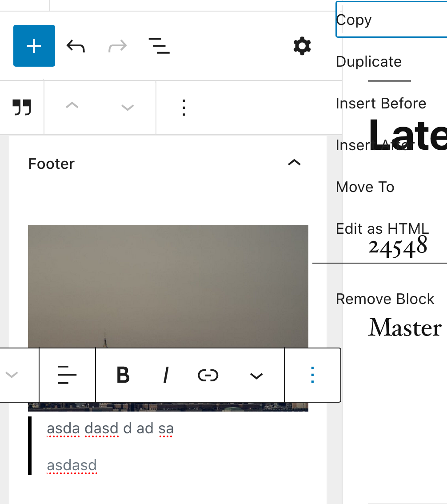Viewport: 447px width, 504px height.
Task: Open the block list view icon
Action: (159, 46)
